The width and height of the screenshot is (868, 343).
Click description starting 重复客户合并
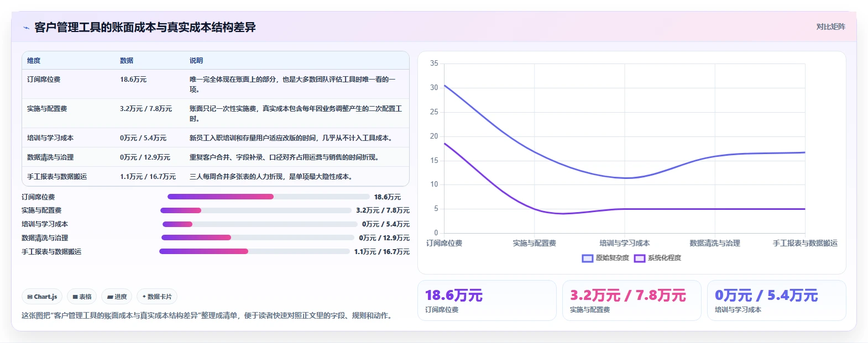[286, 157]
